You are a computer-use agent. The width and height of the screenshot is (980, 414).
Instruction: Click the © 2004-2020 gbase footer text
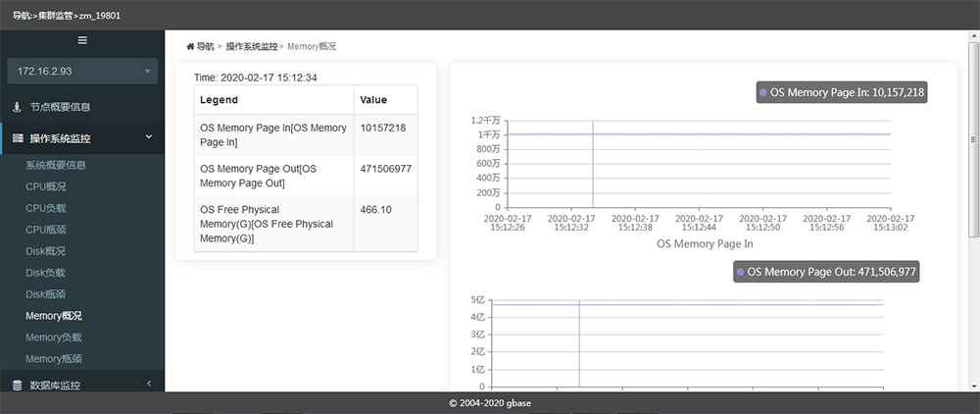pyautogui.click(x=490, y=403)
